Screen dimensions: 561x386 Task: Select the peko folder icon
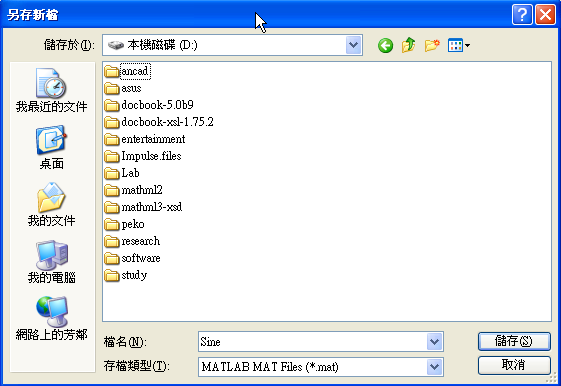(x=112, y=224)
